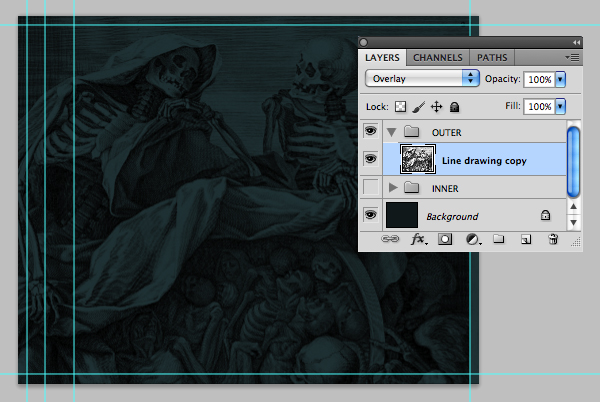Create new fill or adjustment layer icon
Image resolution: width=600 pixels, height=402 pixels.
[x=473, y=240]
